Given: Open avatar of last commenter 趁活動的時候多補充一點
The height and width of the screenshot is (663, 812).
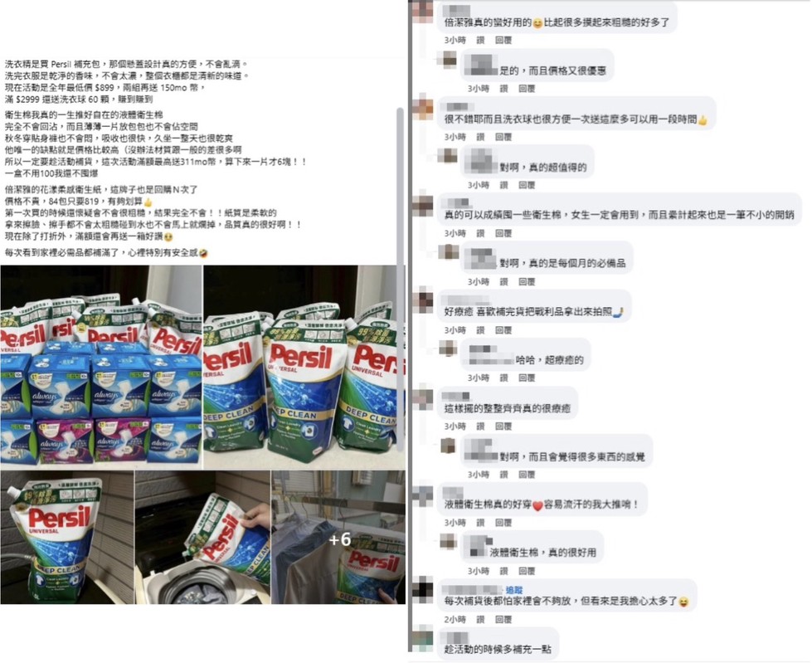Looking at the screenshot, I should coord(423,639).
